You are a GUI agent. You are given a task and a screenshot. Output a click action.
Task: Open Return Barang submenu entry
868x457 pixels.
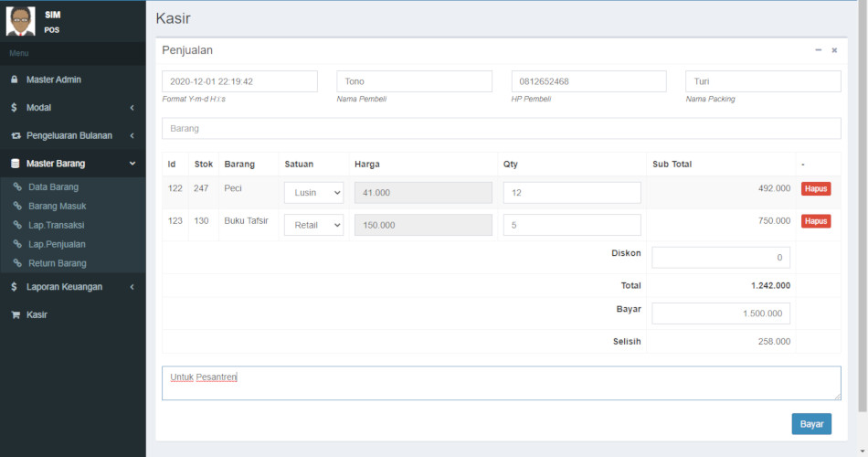point(57,263)
